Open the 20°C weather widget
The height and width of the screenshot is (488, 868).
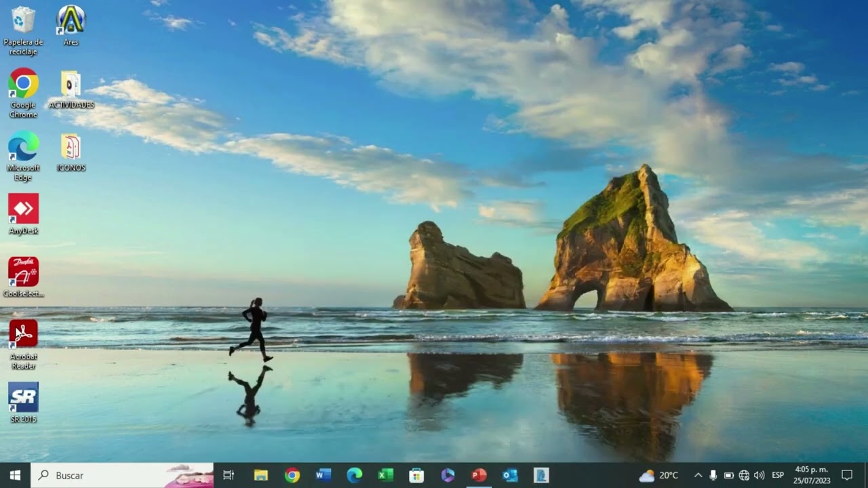pos(658,475)
